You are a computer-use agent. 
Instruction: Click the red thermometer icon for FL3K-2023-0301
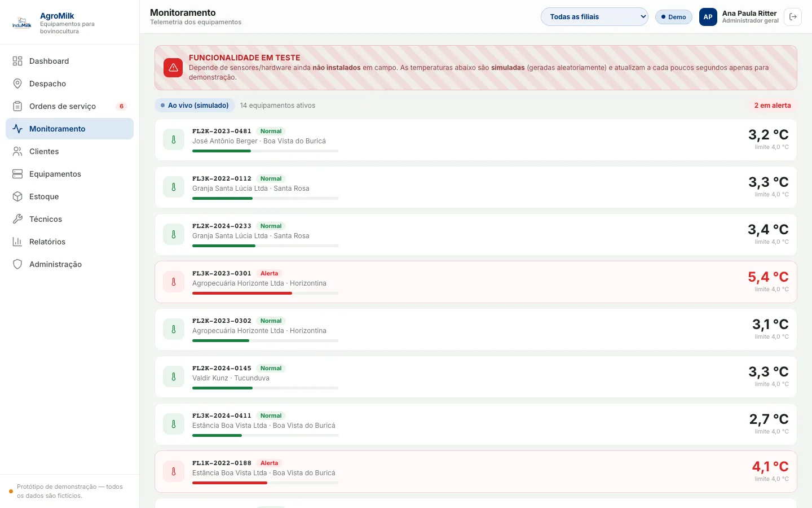point(174,282)
